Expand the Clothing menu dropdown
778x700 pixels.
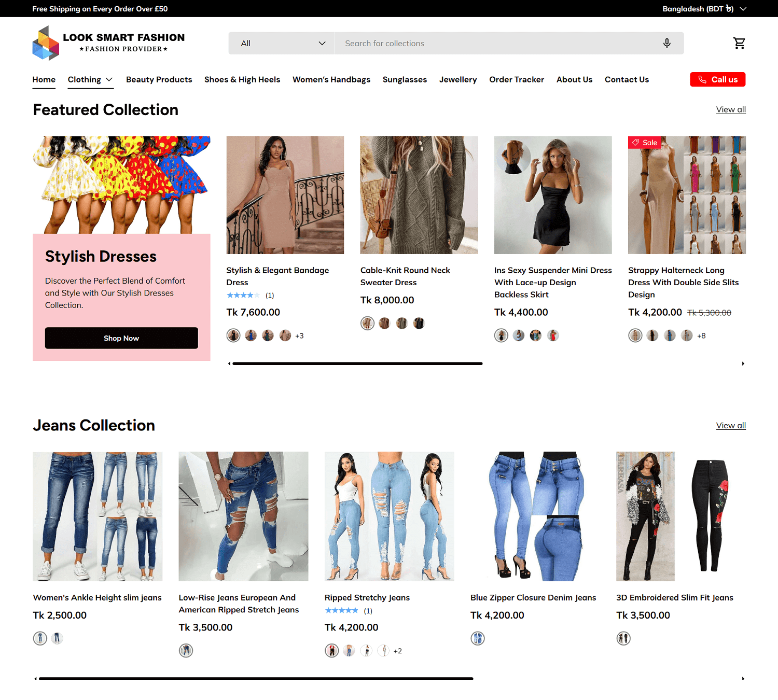coord(90,79)
